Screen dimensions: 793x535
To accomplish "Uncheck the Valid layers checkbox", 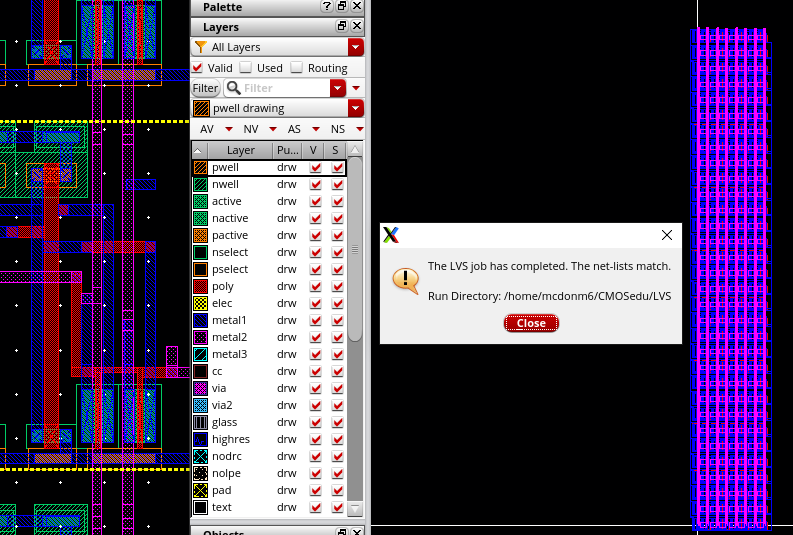I will [x=197, y=68].
